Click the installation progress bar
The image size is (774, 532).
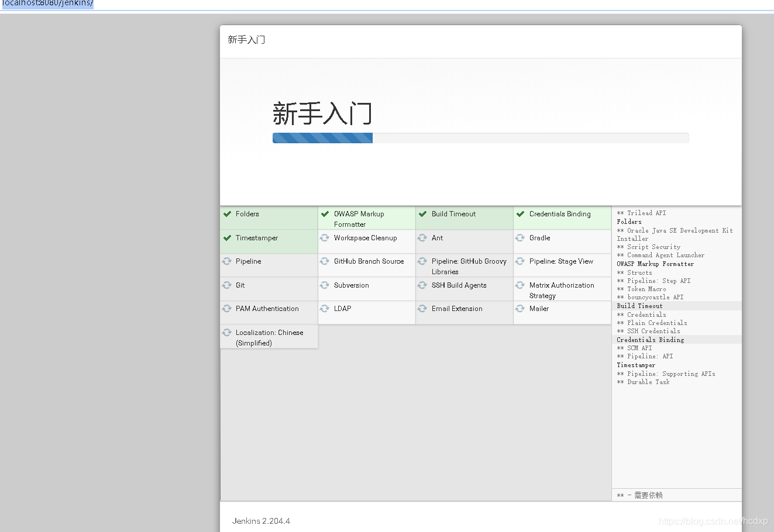481,138
